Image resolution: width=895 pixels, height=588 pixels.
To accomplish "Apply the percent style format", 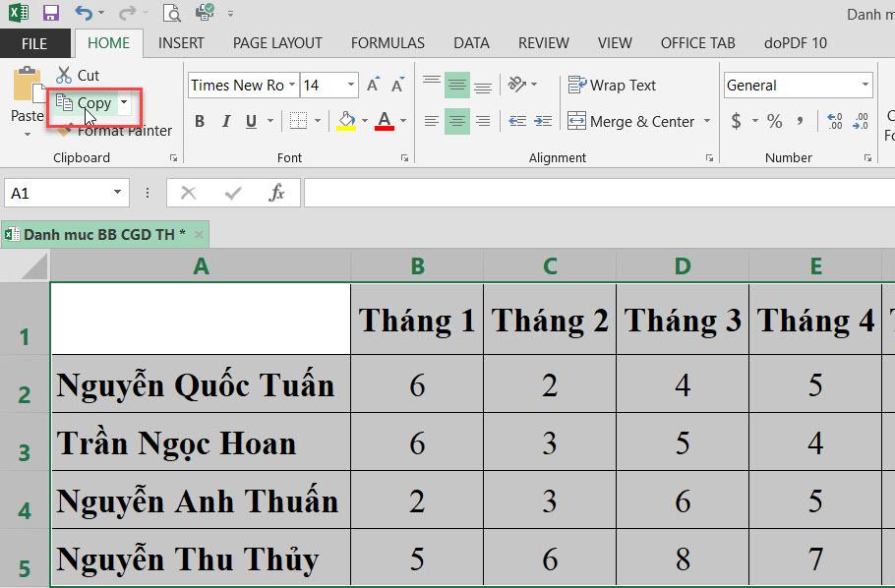I will 775,122.
